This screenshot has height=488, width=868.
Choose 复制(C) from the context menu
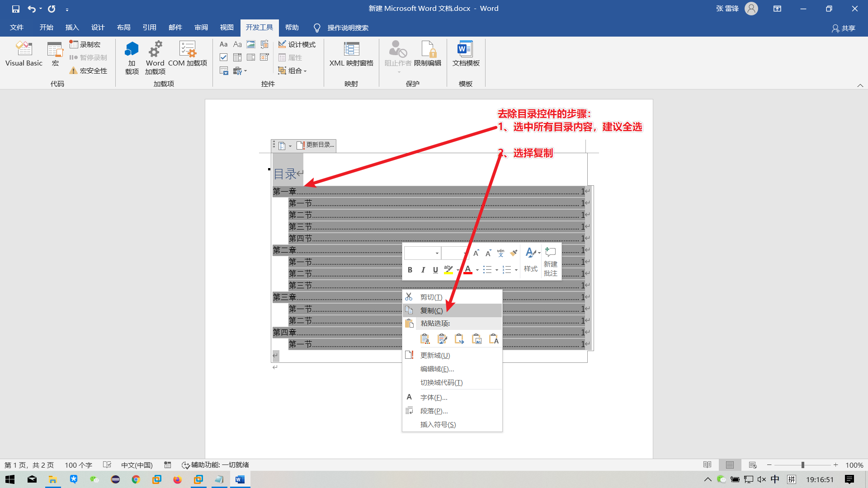[452, 310]
